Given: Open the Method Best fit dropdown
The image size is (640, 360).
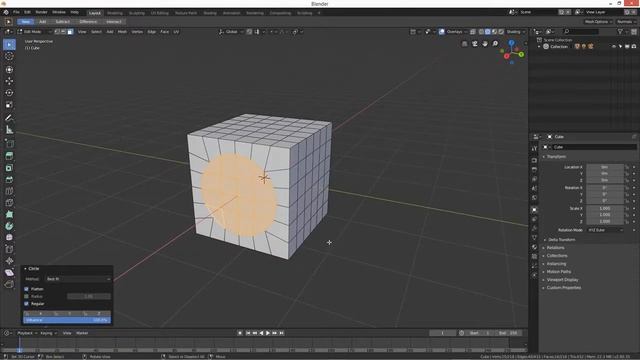Looking at the screenshot, I should [x=78, y=279].
